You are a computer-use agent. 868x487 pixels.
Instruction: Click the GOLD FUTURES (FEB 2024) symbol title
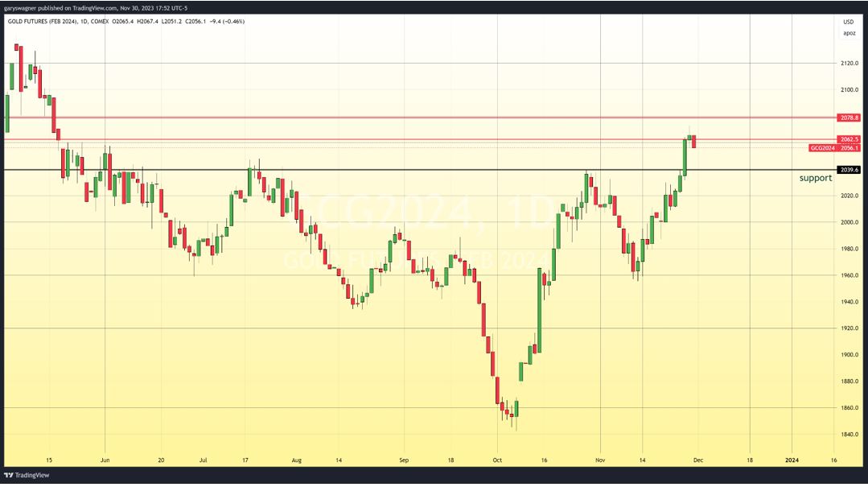point(47,21)
